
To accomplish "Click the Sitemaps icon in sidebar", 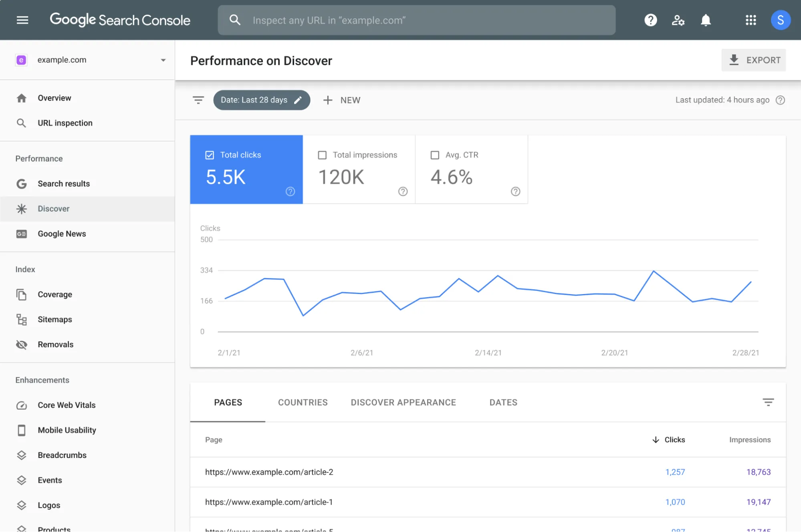I will point(21,319).
